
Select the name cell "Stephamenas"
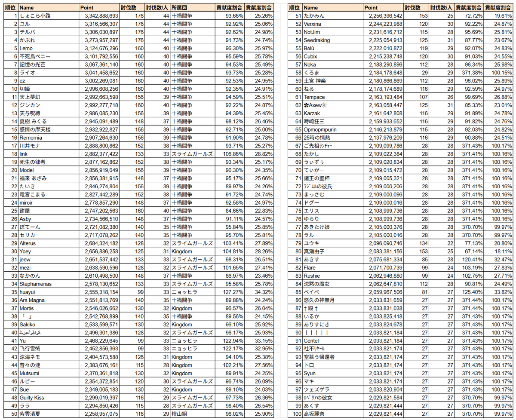point(49,284)
